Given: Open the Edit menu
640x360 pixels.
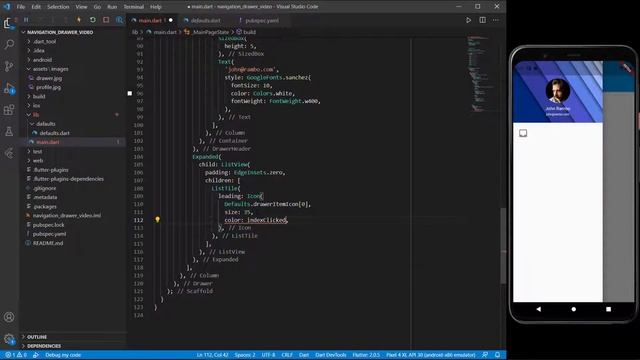Looking at the screenshot, I should tap(36, 7).
